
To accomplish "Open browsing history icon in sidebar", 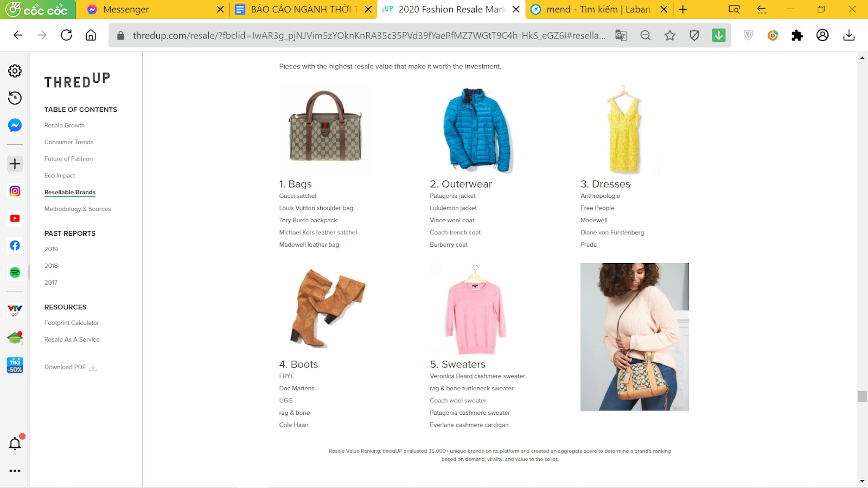I will pyautogui.click(x=15, y=98).
